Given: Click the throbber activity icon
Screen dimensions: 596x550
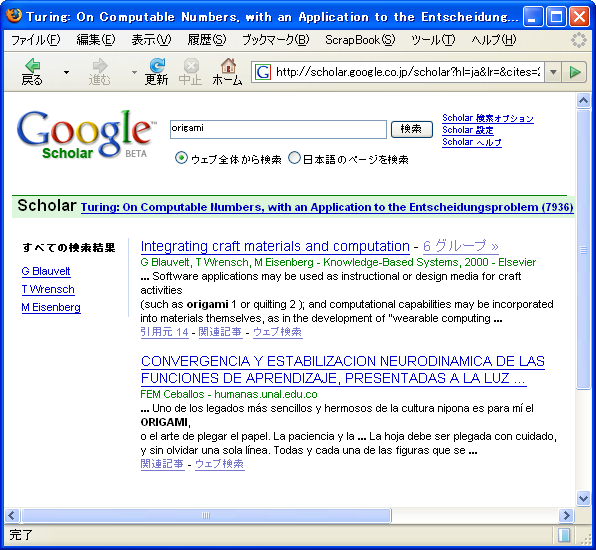Looking at the screenshot, I should (579, 40).
